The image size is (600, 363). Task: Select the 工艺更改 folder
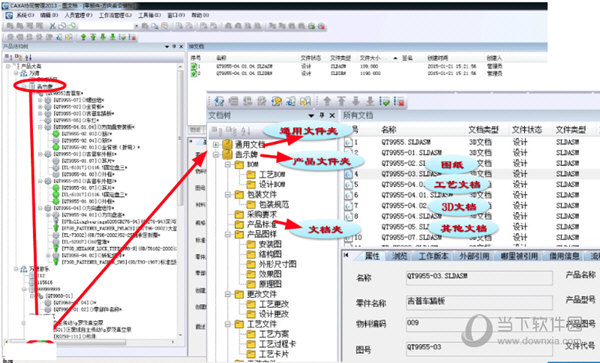tap(268, 304)
